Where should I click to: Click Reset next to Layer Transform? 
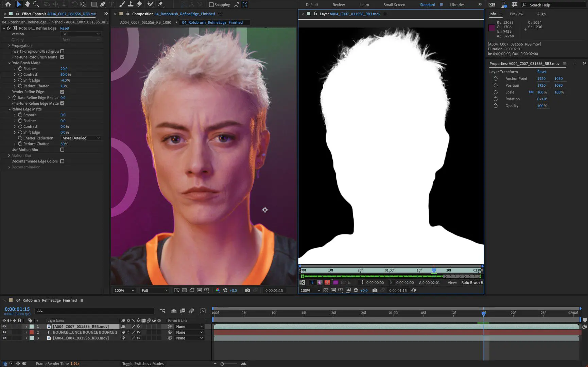[x=541, y=72]
